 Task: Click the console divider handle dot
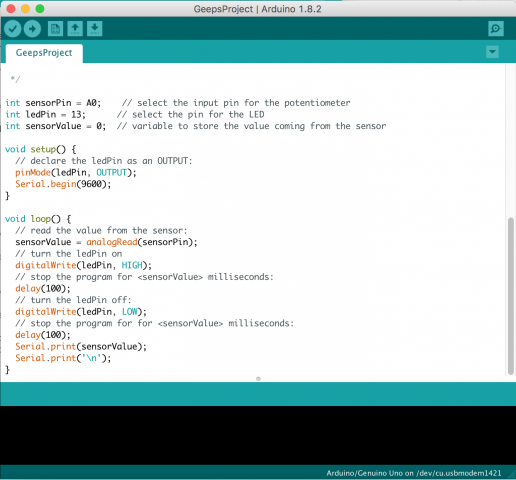(258, 379)
